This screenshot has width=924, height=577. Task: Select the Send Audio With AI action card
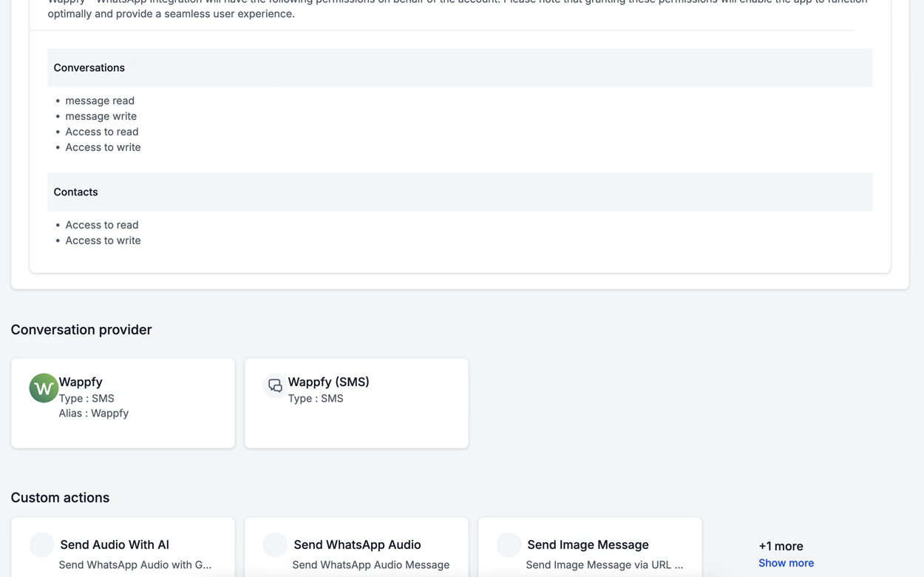[x=123, y=547]
